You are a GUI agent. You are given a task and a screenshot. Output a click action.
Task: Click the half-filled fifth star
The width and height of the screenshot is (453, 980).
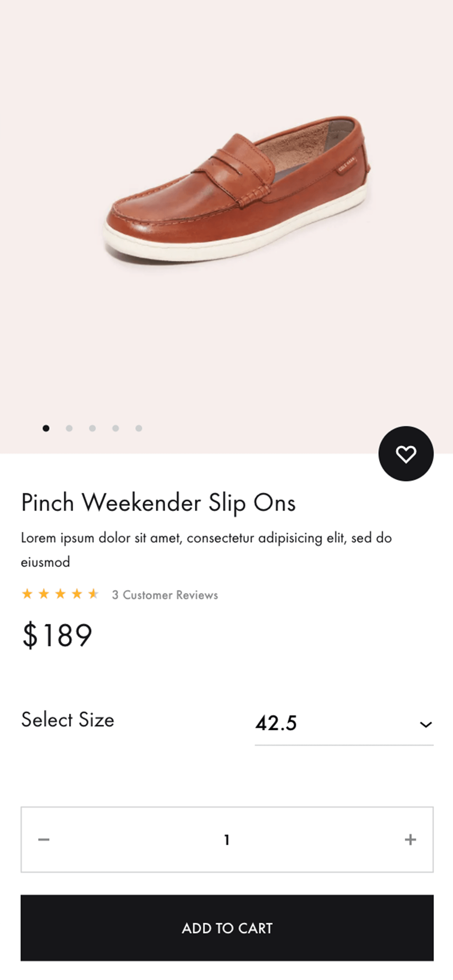click(x=93, y=594)
